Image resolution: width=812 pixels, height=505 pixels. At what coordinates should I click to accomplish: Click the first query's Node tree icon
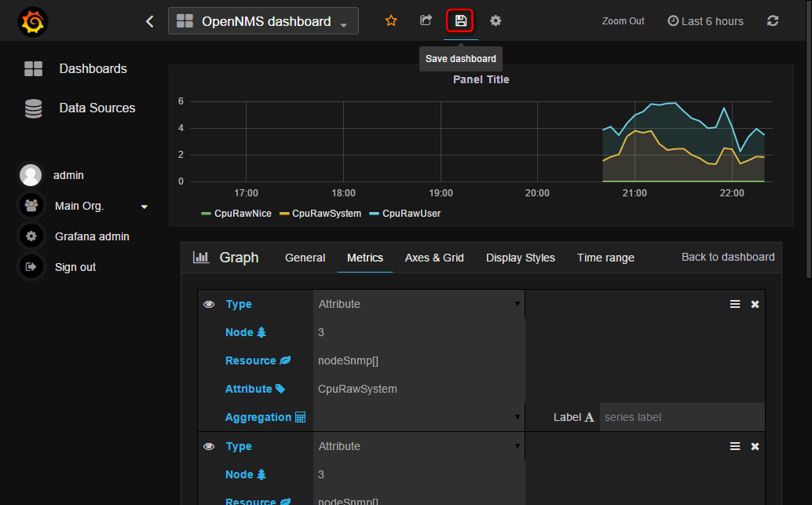tap(262, 332)
